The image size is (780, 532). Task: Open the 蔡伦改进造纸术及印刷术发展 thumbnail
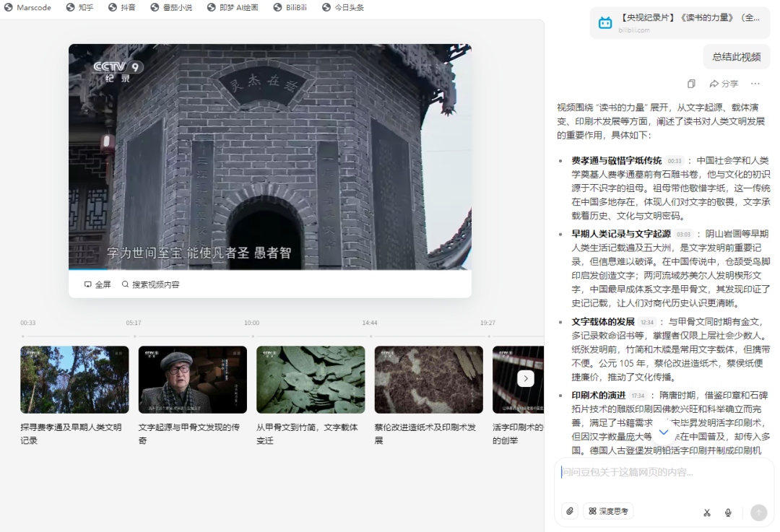pyautogui.click(x=428, y=380)
